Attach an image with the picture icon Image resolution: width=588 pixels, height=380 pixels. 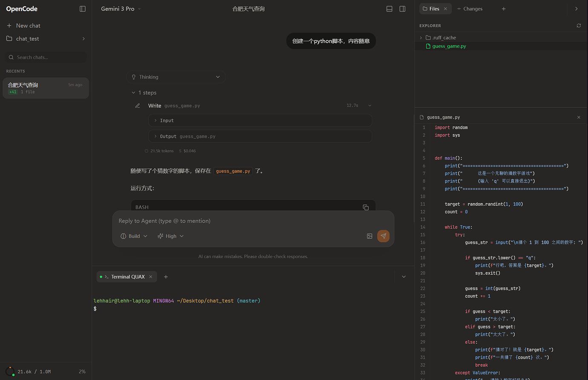[x=369, y=236]
